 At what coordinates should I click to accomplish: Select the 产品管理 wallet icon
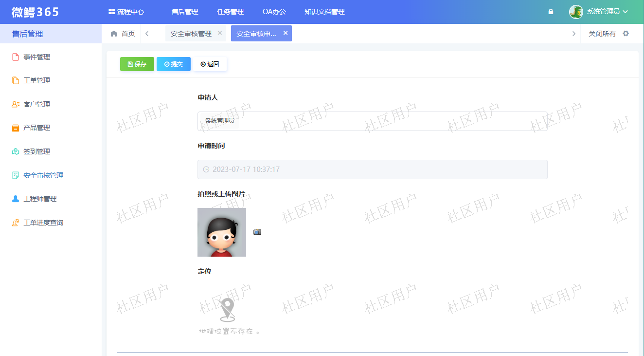[15, 127]
